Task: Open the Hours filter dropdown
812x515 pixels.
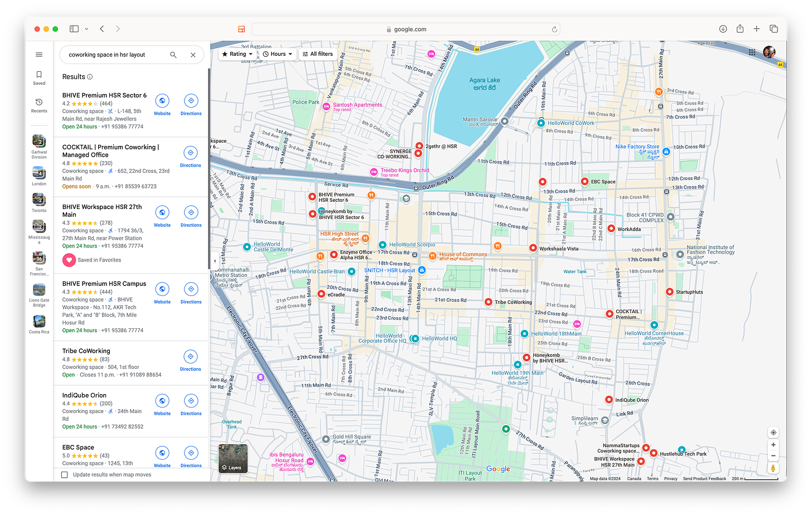Action: click(x=277, y=54)
